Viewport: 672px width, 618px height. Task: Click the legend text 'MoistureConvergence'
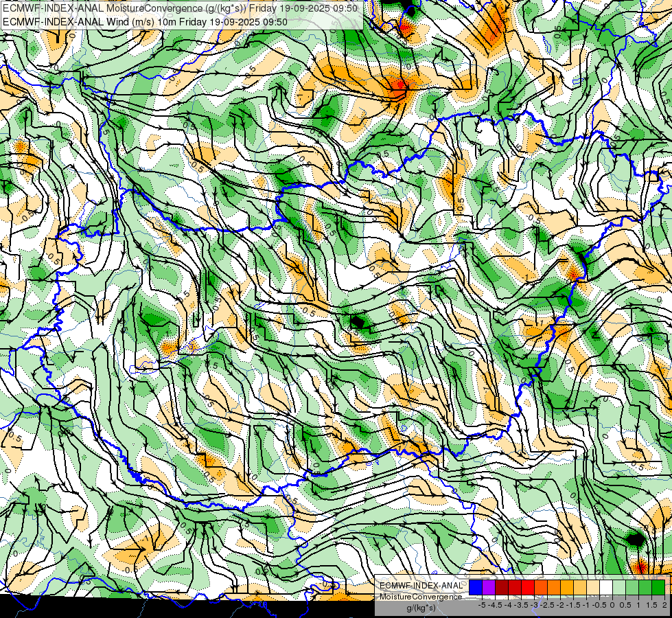point(421,597)
